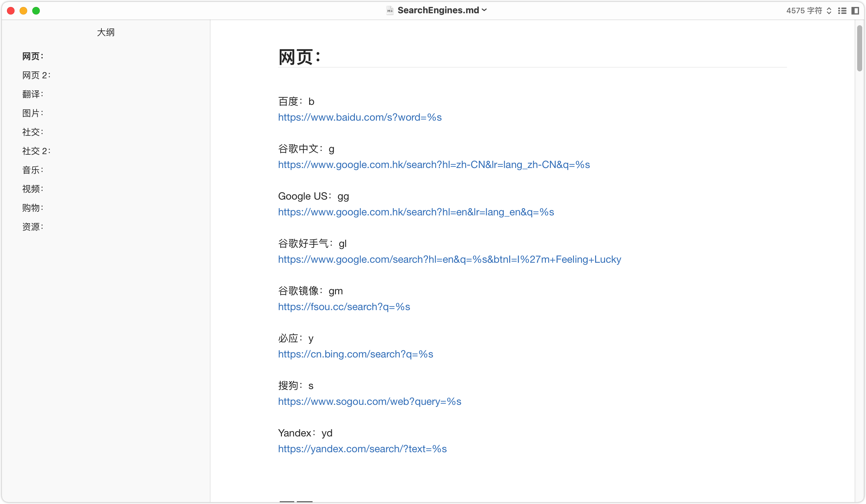Jump to the 音乐 section
Viewport: 866px width, 504px height.
coord(33,170)
